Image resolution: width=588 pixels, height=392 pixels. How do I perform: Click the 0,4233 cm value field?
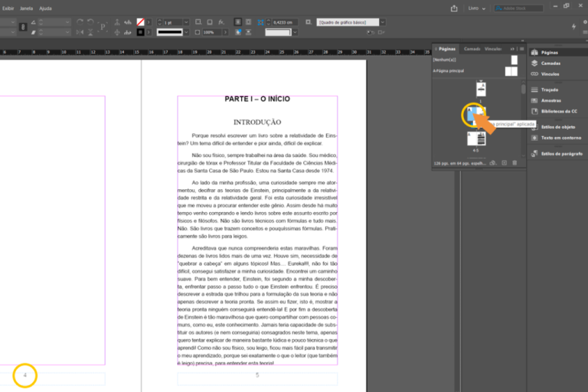point(285,22)
